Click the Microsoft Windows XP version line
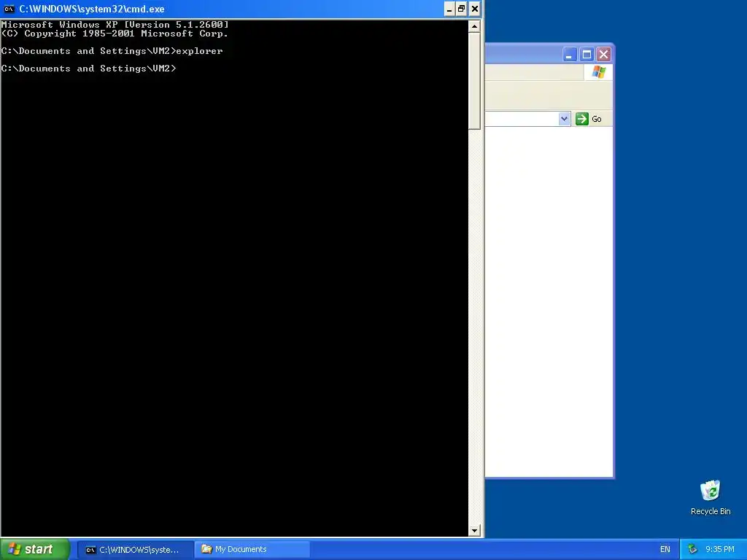The width and height of the screenshot is (747, 560). 115,25
